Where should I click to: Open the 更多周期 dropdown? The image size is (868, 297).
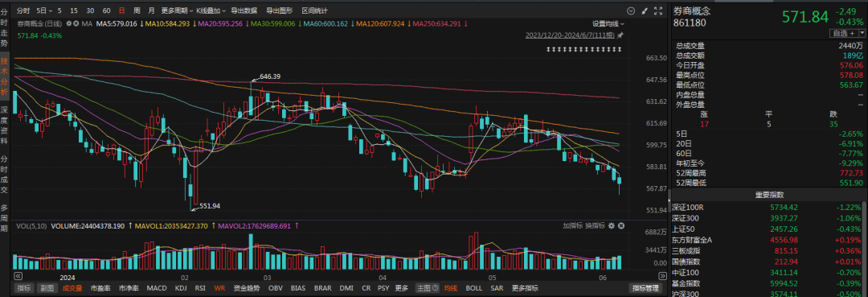click(177, 10)
